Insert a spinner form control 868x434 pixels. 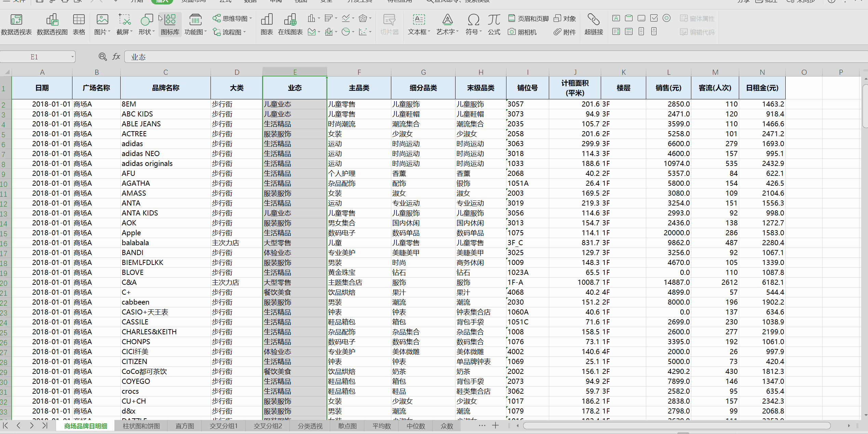pos(654,32)
